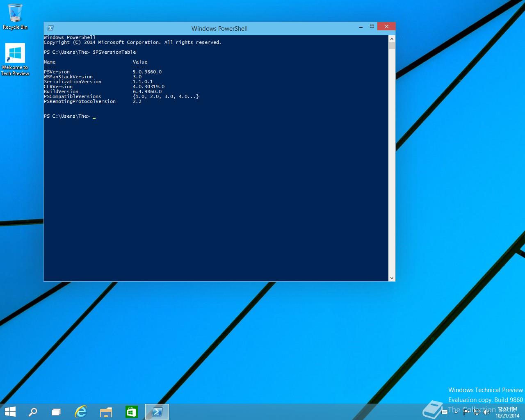Open the volume speaker tray icon
The image size is (525, 420).
(487, 412)
